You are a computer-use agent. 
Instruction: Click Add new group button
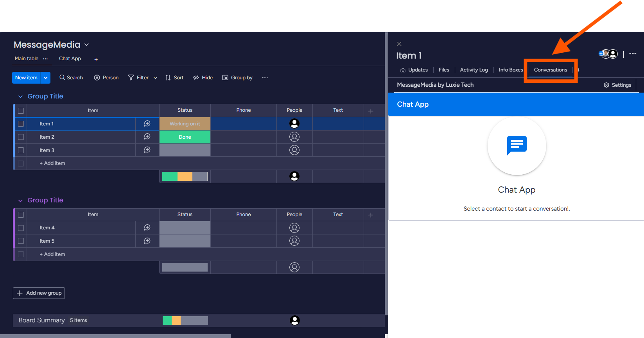(39, 293)
